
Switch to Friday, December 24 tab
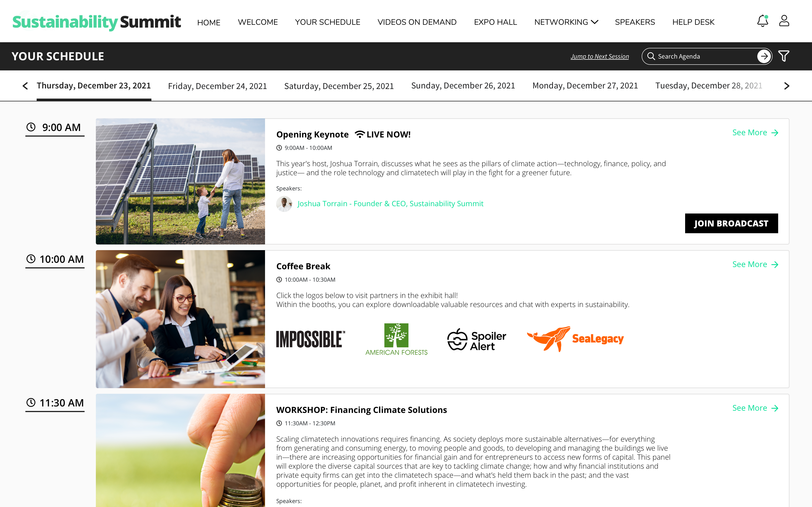tap(217, 86)
